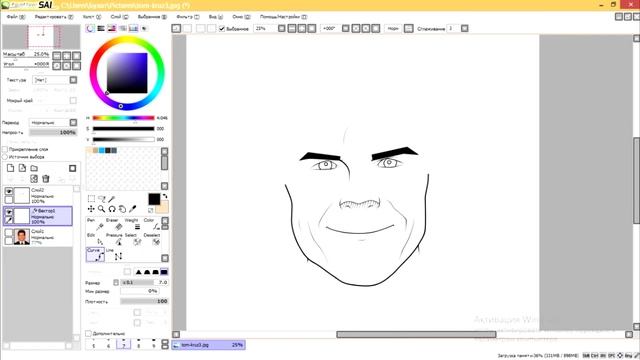This screenshot has height=360, width=640.
Task: Show the RGB sliders panel
Action: pyautogui.click(x=101, y=28)
